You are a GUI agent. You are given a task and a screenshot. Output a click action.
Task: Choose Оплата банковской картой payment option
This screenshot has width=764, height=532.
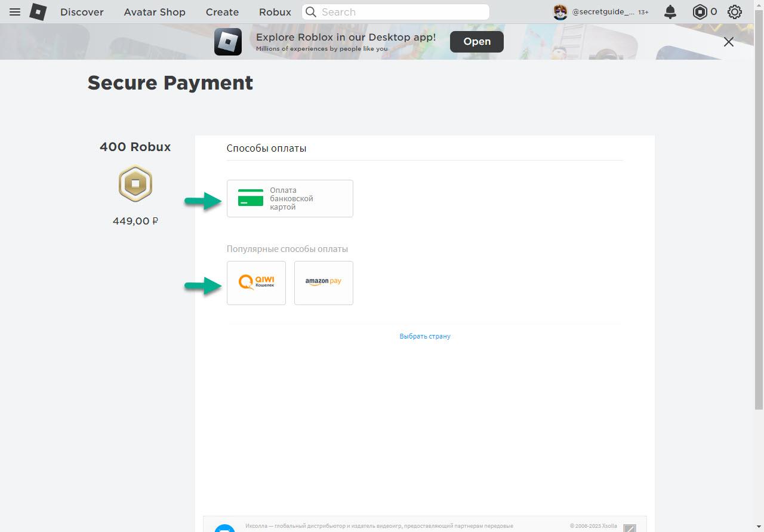[290, 199]
